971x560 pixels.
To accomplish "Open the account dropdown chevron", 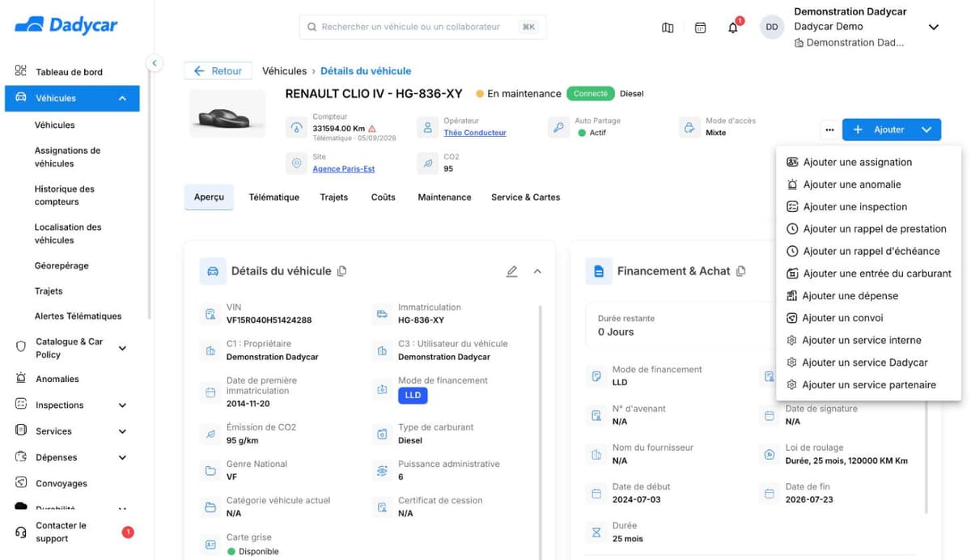I will [x=933, y=27].
